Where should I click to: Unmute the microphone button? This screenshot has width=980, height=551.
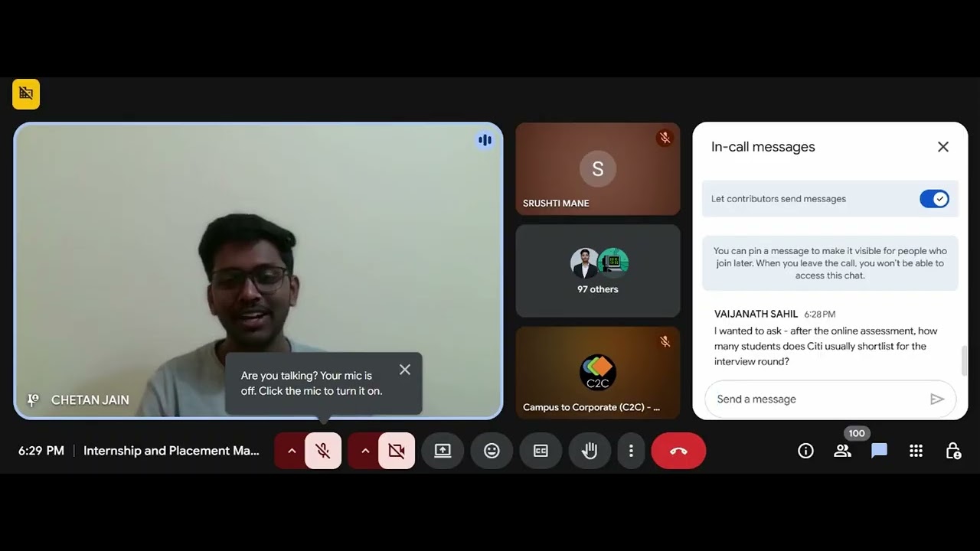pyautogui.click(x=323, y=451)
